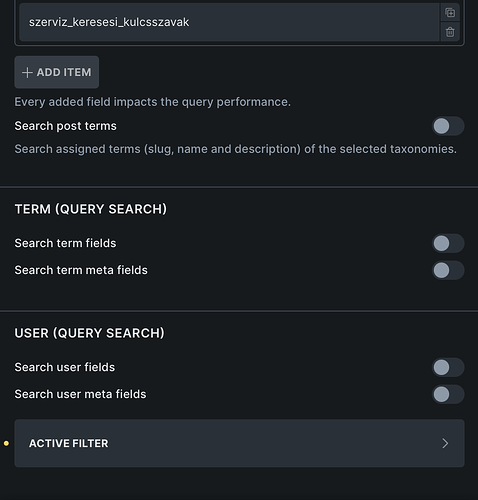Switch on Search user meta fields

448,394
